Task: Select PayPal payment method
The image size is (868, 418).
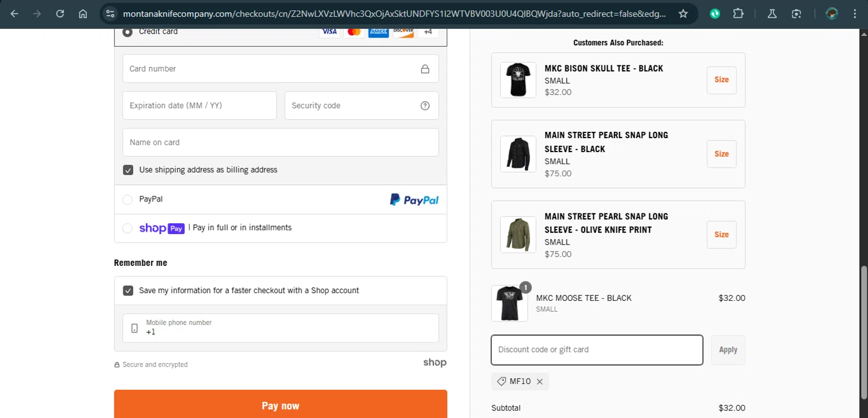Action: (128, 199)
